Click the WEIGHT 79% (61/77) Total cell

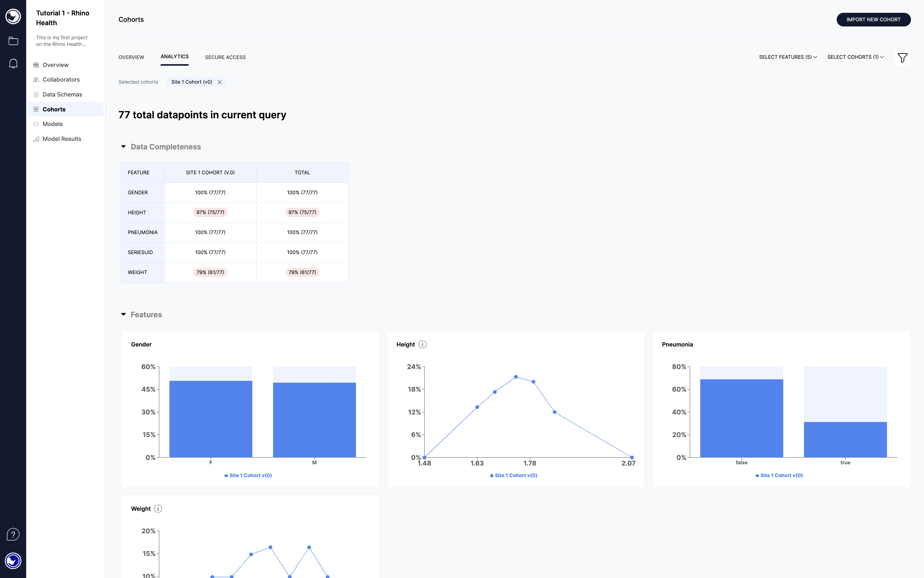click(302, 273)
